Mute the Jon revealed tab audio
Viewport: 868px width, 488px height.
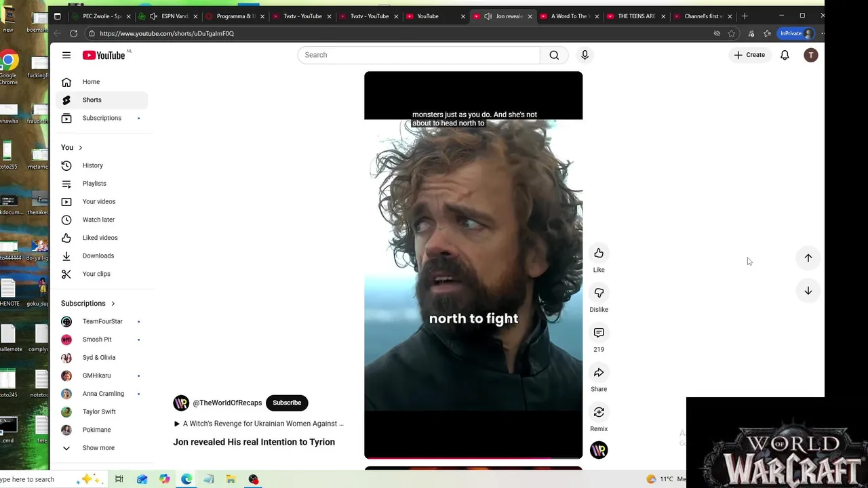(488, 16)
